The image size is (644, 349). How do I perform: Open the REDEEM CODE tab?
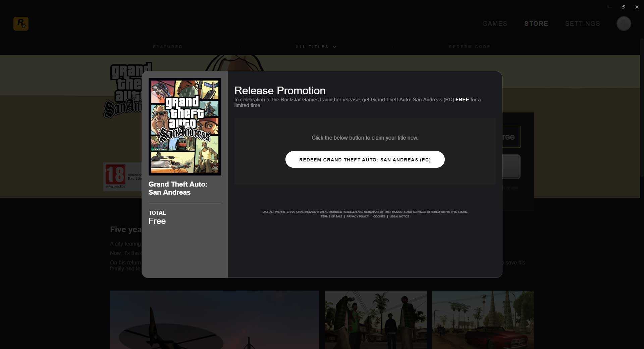coord(470,47)
